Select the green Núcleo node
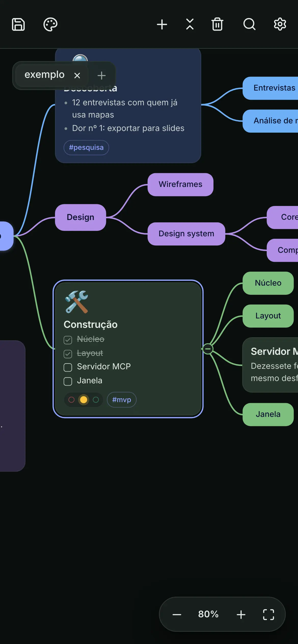The image size is (298, 644). (x=268, y=283)
